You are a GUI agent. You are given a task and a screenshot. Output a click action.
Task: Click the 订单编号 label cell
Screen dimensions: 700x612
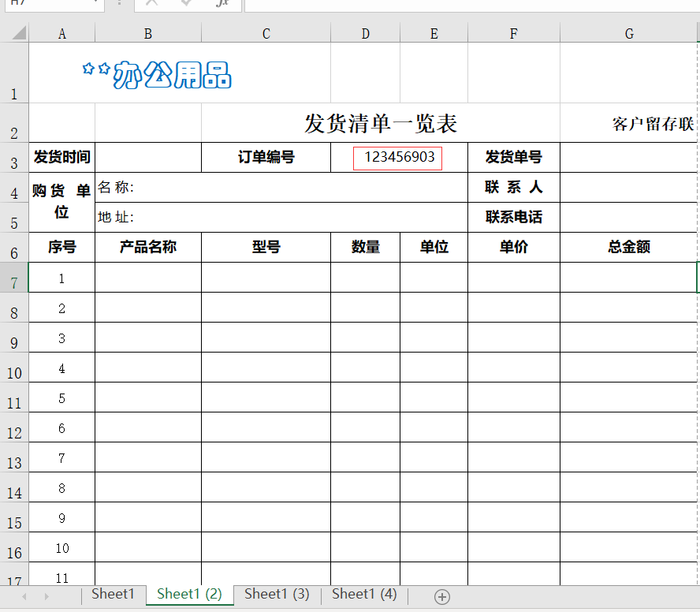[266, 158]
